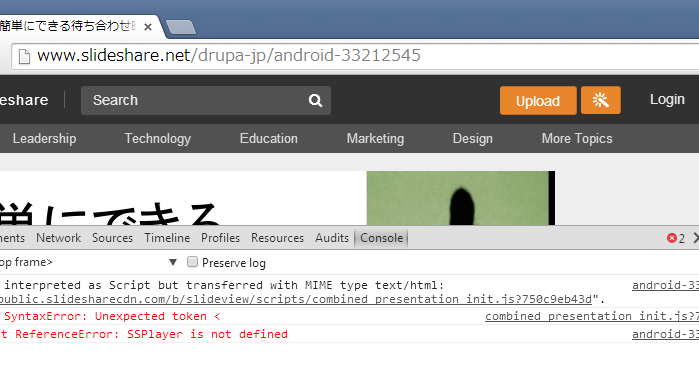Viewport: 699px width, 367px height.
Task: Open android-33 source link of ReferenceError
Action: (666, 334)
